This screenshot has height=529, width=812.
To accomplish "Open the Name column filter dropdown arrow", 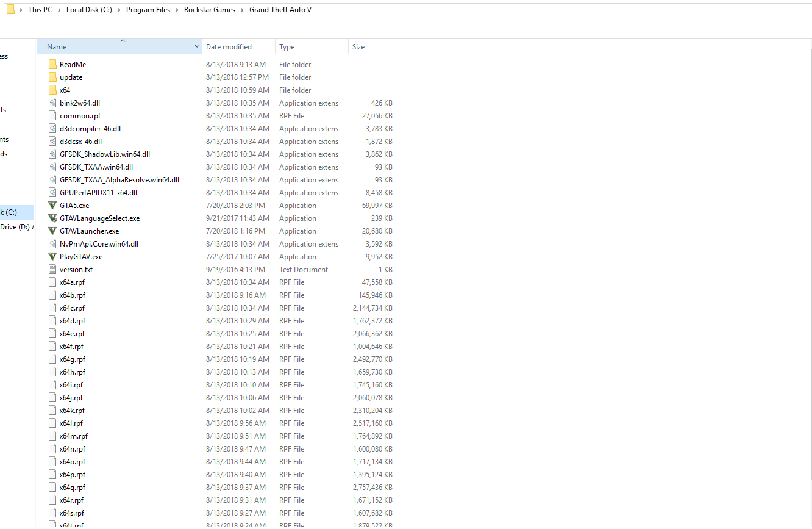I will (197, 47).
